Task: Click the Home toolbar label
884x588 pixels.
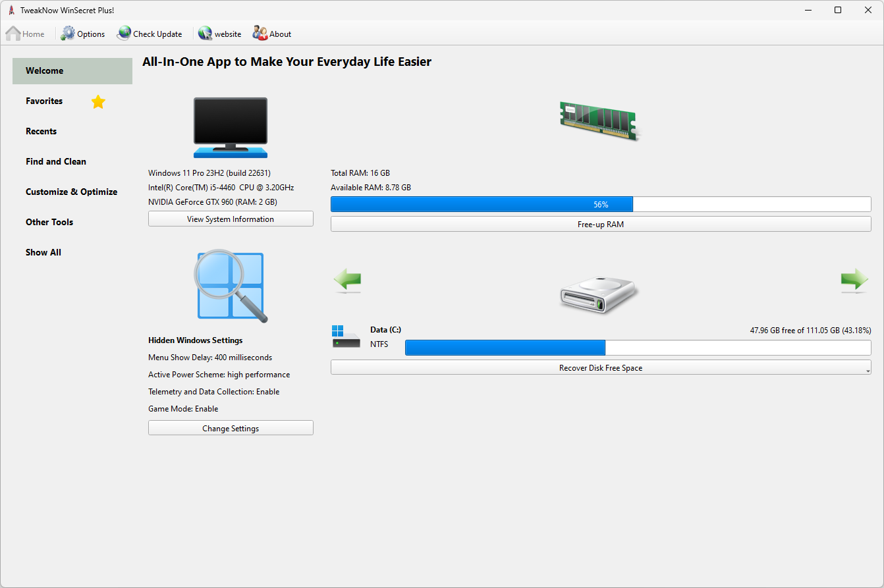Action: (x=34, y=34)
